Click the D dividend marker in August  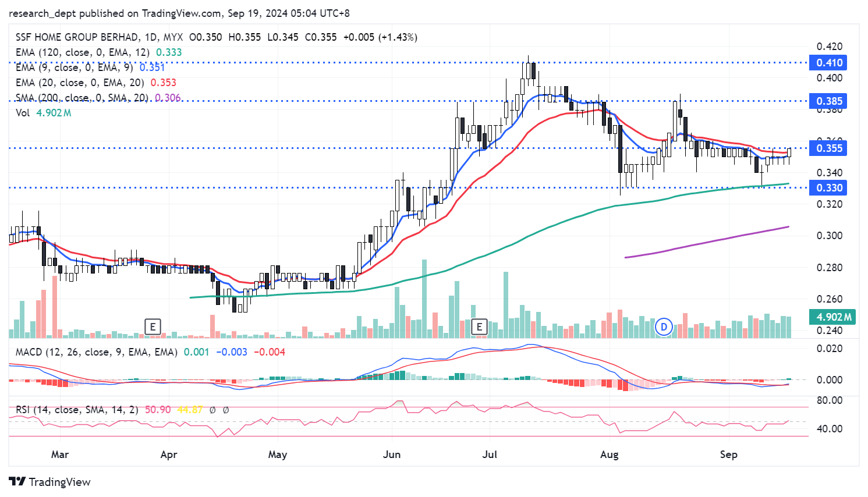[664, 327]
